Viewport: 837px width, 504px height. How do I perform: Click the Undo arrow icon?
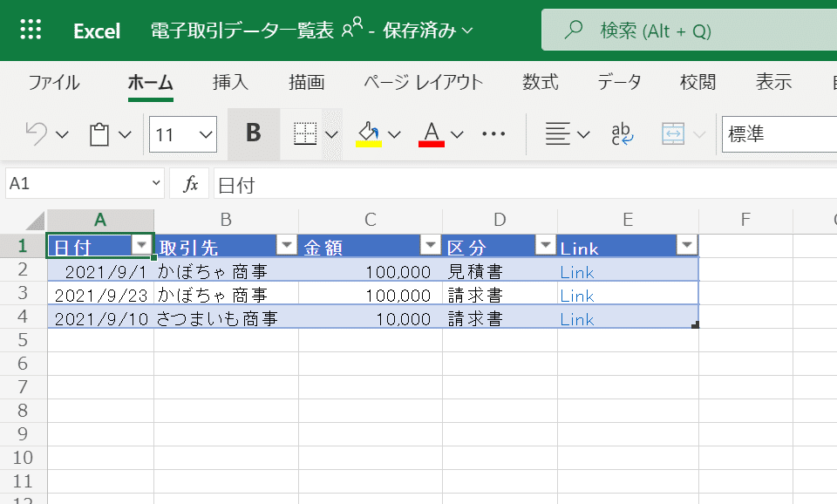coord(37,134)
